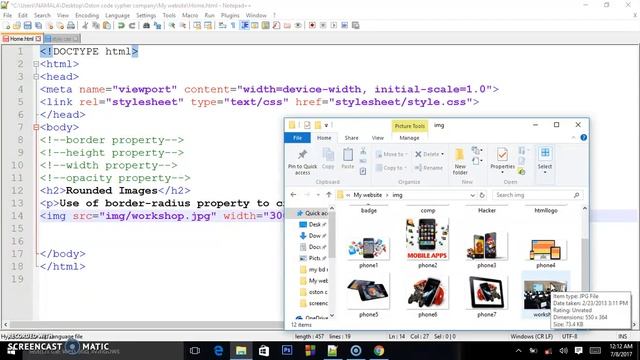Open the Move to dropdown in Explorer
The height and width of the screenshot is (360, 640).
coord(391,154)
